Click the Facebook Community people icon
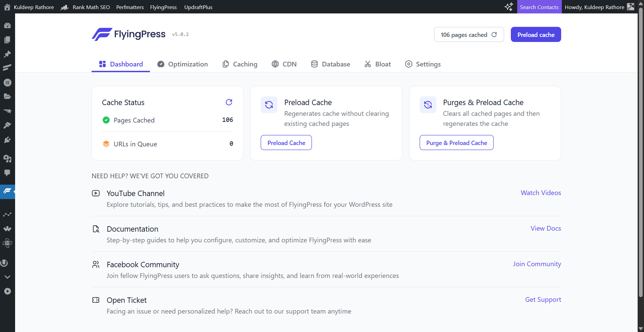 click(x=96, y=265)
